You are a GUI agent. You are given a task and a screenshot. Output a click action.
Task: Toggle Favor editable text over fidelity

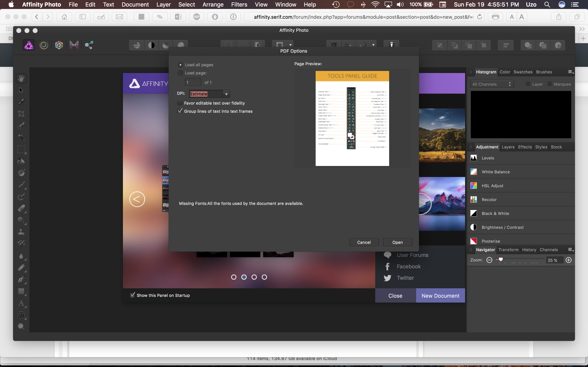click(179, 103)
